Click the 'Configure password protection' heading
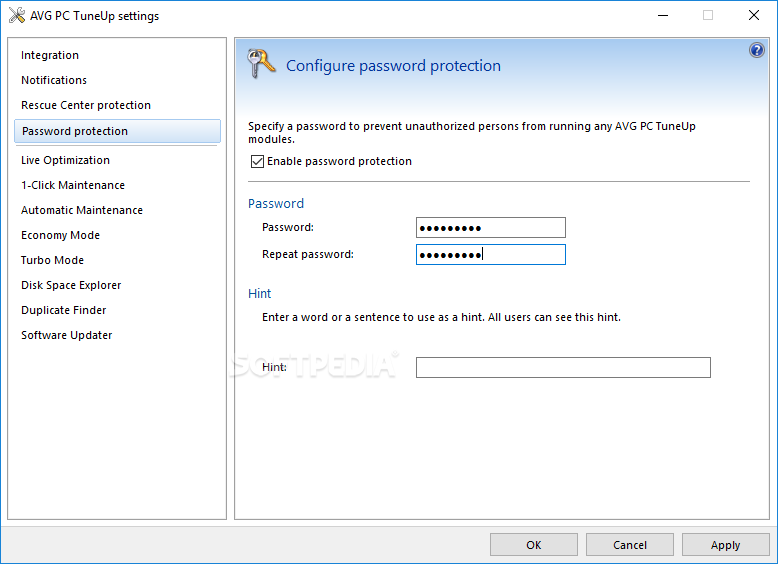This screenshot has height=564, width=778. (393, 66)
